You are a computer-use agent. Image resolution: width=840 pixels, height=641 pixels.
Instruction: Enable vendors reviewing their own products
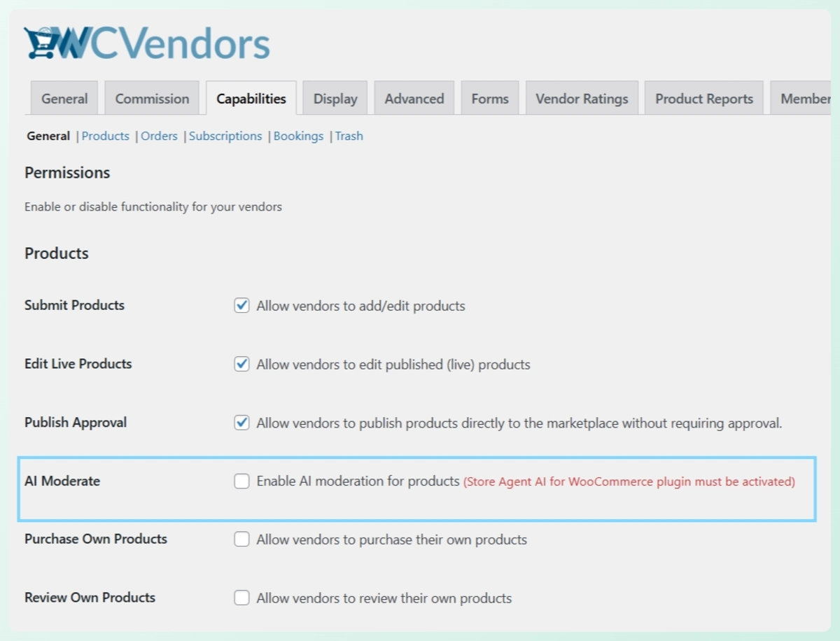[x=241, y=598]
